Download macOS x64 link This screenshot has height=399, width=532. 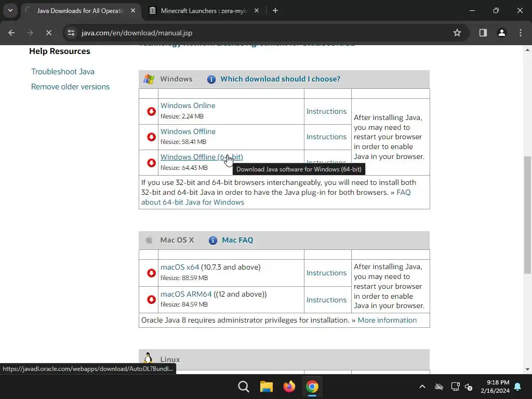180,267
